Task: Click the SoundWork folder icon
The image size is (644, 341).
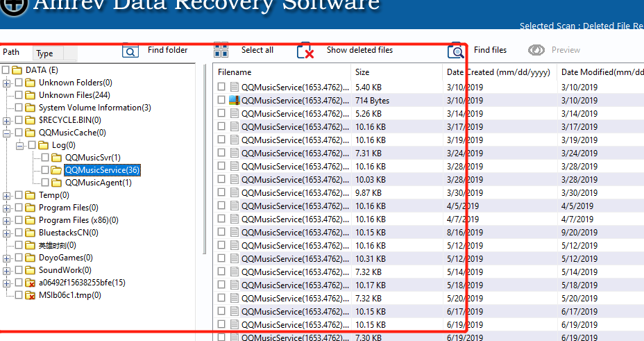Action: coord(30,270)
